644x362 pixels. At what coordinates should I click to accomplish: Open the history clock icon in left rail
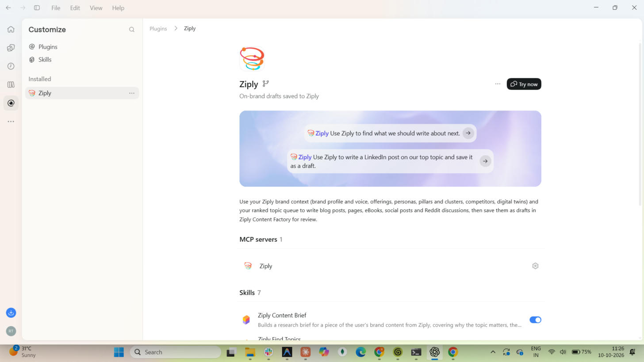(11, 66)
